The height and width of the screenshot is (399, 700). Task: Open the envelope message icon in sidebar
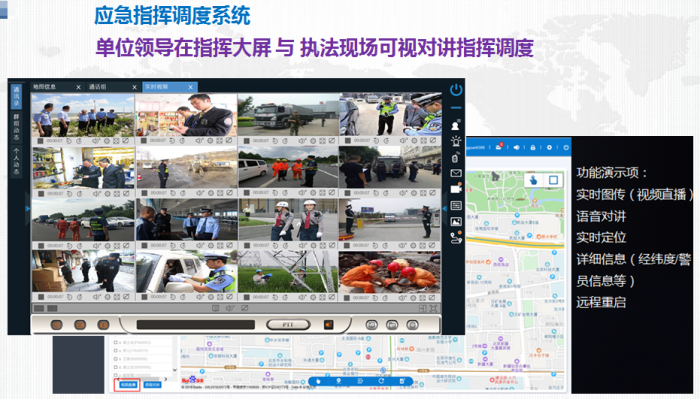tap(456, 173)
